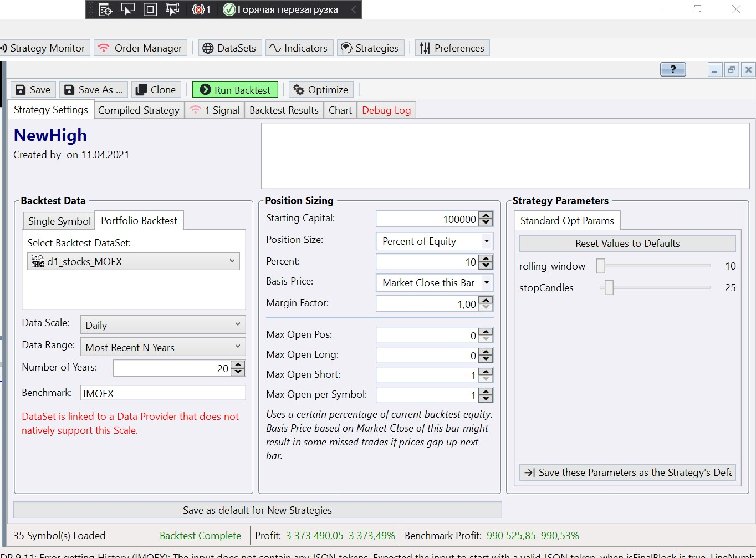Click the Benchmark input field
Viewport: 756px width, 558px height.
pyautogui.click(x=162, y=393)
